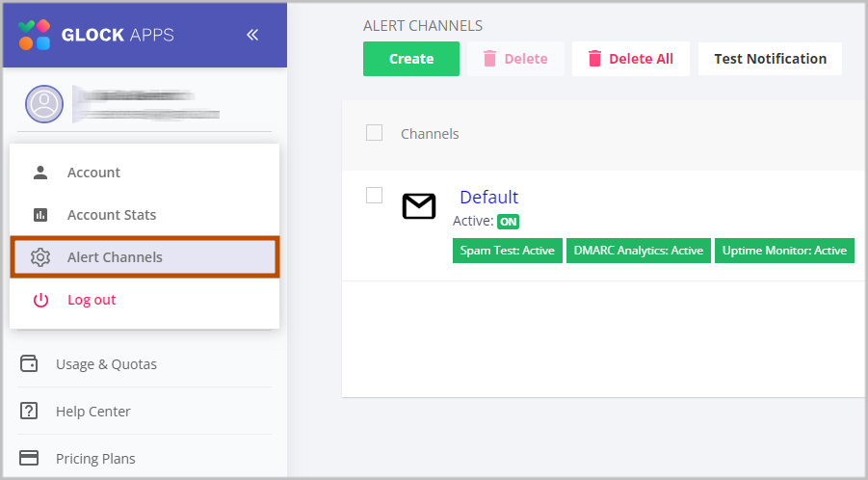This screenshot has width=868, height=480.
Task: Open Account Stats from the menu
Action: point(111,215)
